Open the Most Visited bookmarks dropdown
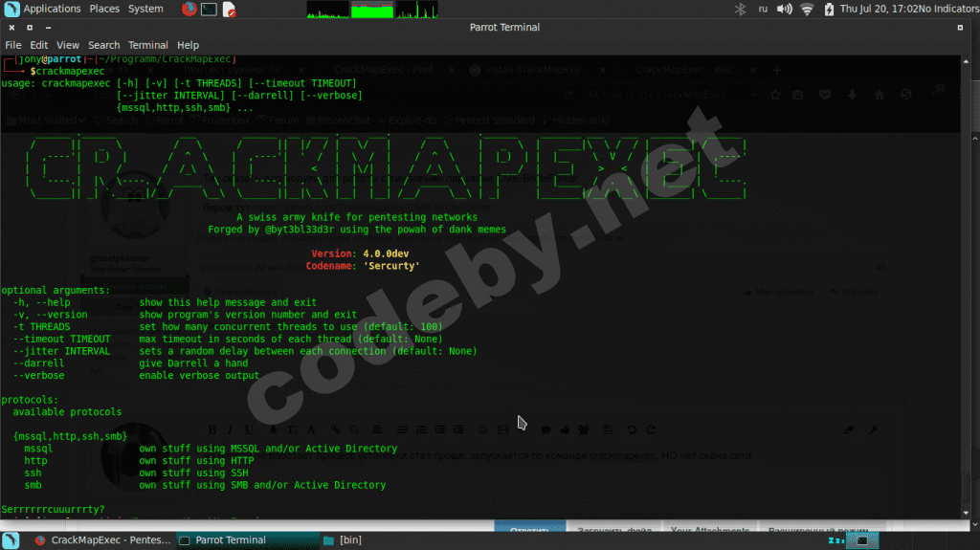Image resolution: width=980 pixels, height=550 pixels. pos(46,121)
